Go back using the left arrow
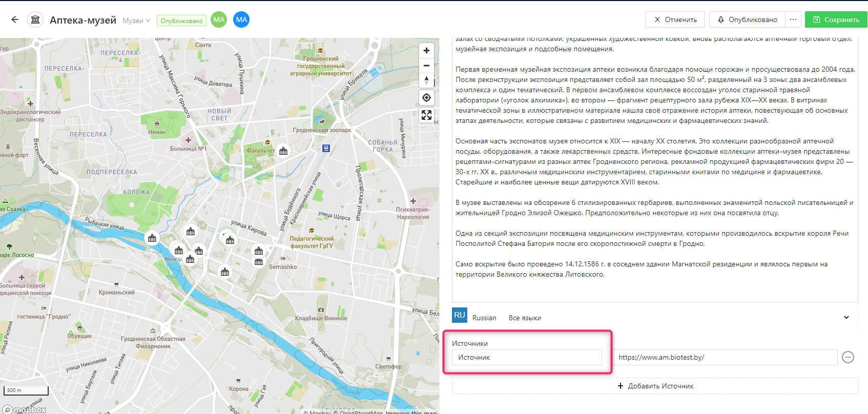 tap(15, 19)
